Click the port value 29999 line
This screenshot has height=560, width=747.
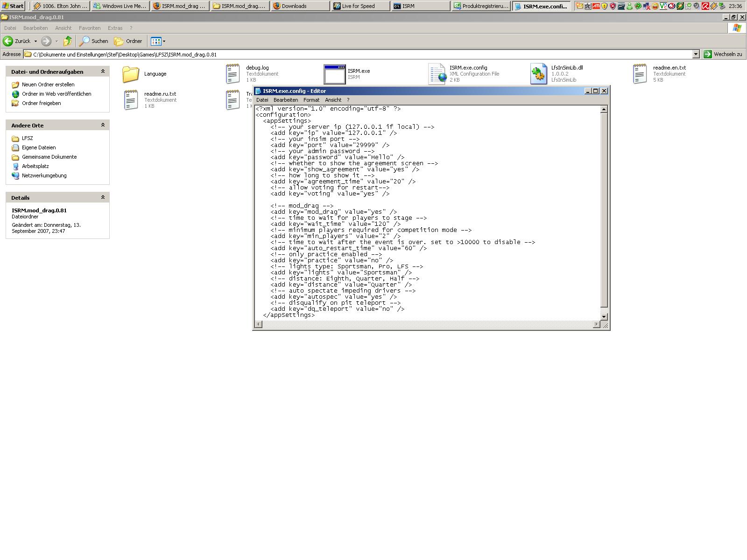coord(330,145)
